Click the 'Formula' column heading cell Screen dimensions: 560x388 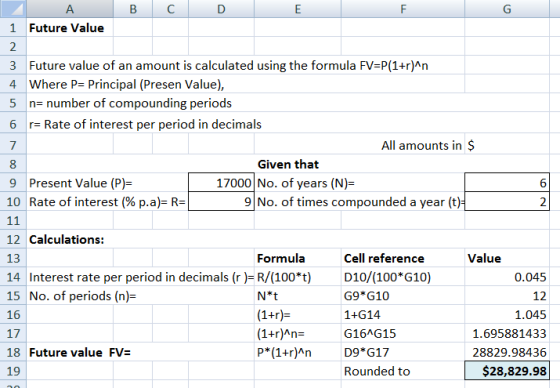tap(281, 258)
